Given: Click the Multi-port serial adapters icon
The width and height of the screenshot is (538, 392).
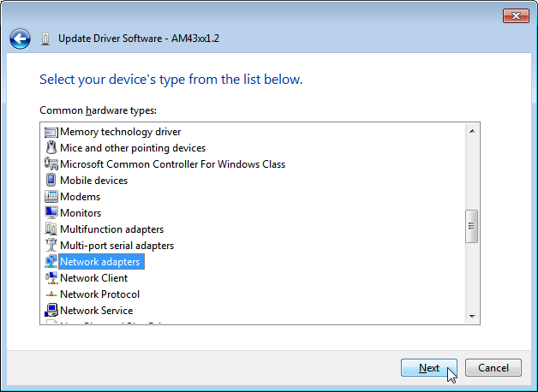Looking at the screenshot, I should (x=51, y=246).
